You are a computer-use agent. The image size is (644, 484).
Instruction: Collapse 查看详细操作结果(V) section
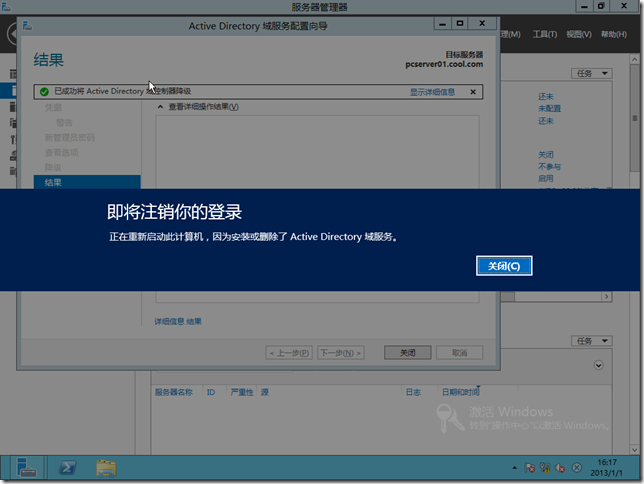point(160,107)
